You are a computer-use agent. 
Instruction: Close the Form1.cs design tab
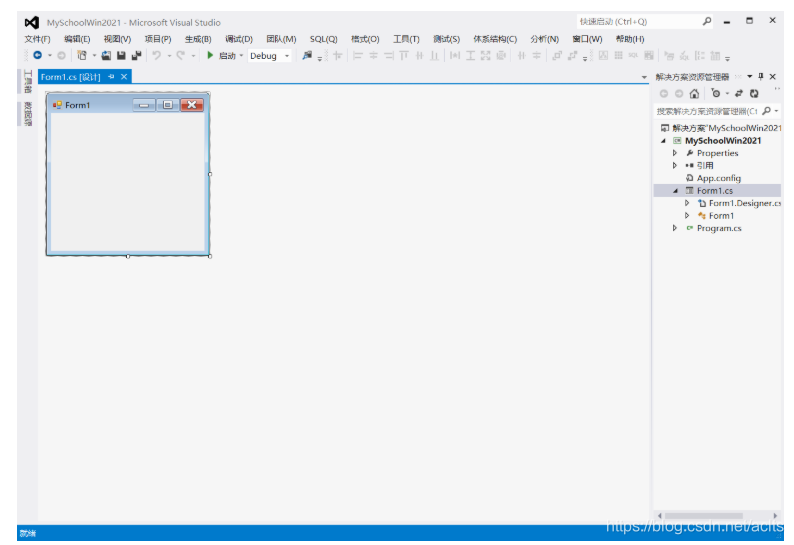(x=124, y=76)
